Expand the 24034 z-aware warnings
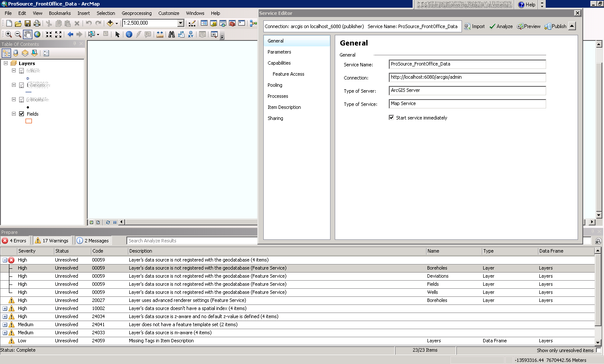This screenshot has width=604, height=364. click(x=5, y=316)
